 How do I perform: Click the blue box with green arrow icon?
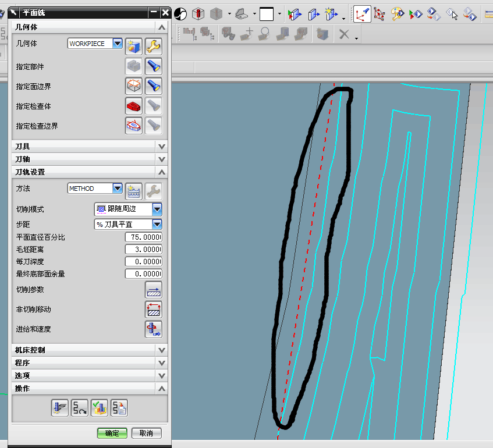pos(295,14)
